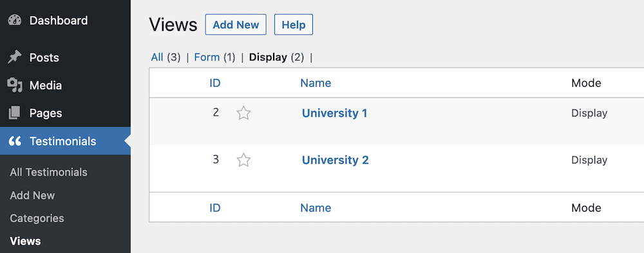Screen dimensions: 644x253
Task: Open the University 1 view
Action: pos(334,113)
